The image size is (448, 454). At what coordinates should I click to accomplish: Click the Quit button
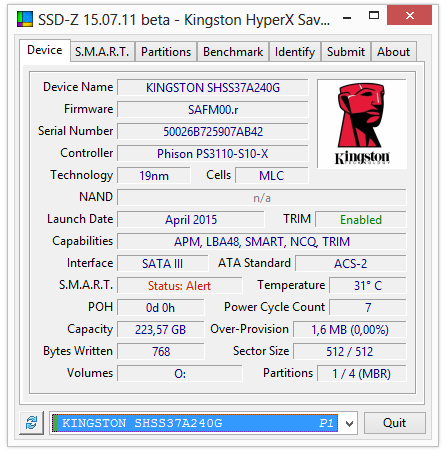point(395,423)
